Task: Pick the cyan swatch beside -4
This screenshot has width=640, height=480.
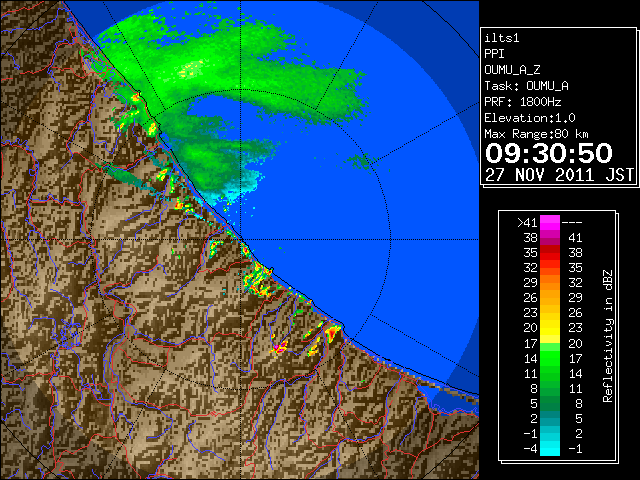Action: tap(550, 449)
